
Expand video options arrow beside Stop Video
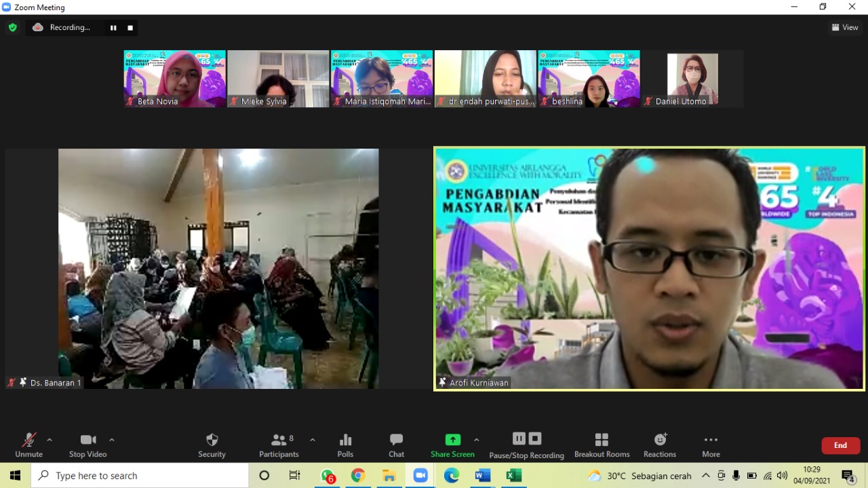pyautogui.click(x=112, y=440)
